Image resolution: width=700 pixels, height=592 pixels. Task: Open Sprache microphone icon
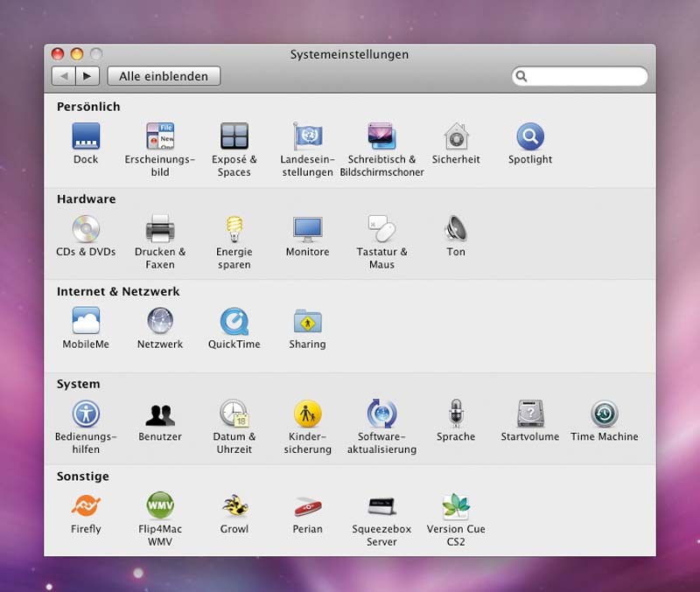[x=456, y=413]
